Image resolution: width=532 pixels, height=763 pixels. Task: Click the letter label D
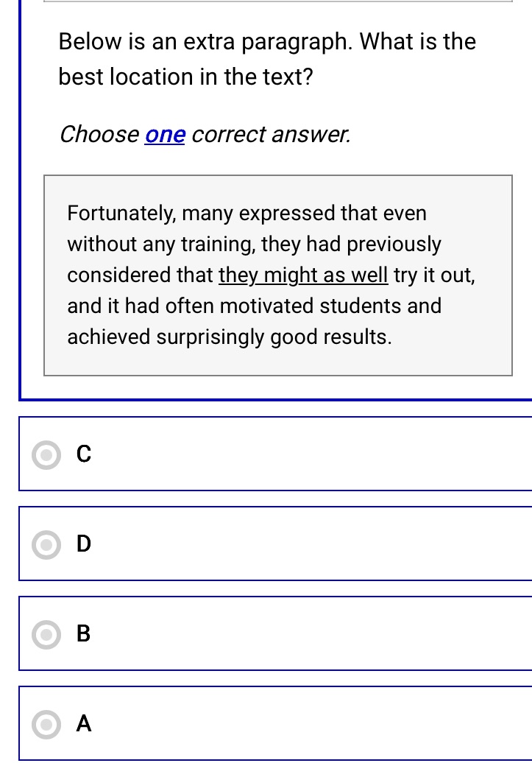(x=83, y=544)
